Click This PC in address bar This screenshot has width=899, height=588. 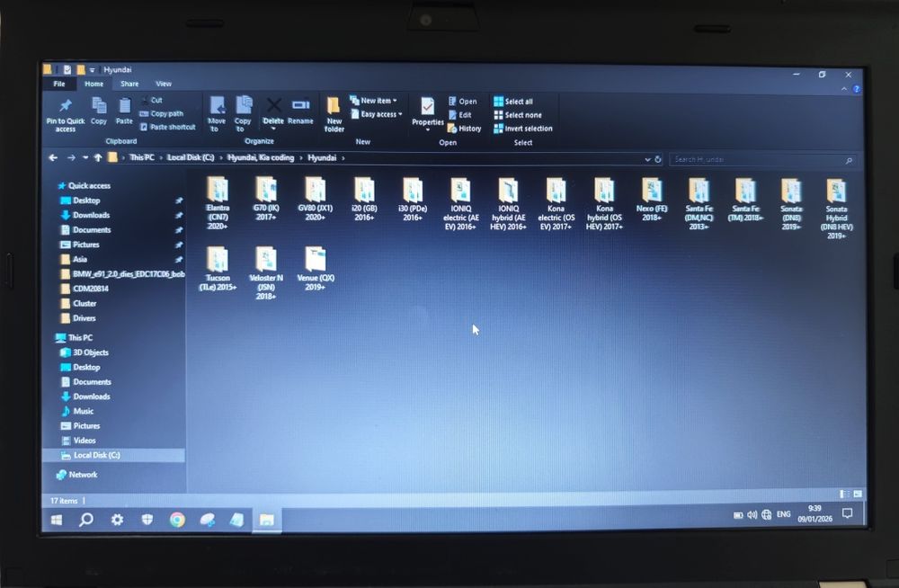click(x=142, y=157)
